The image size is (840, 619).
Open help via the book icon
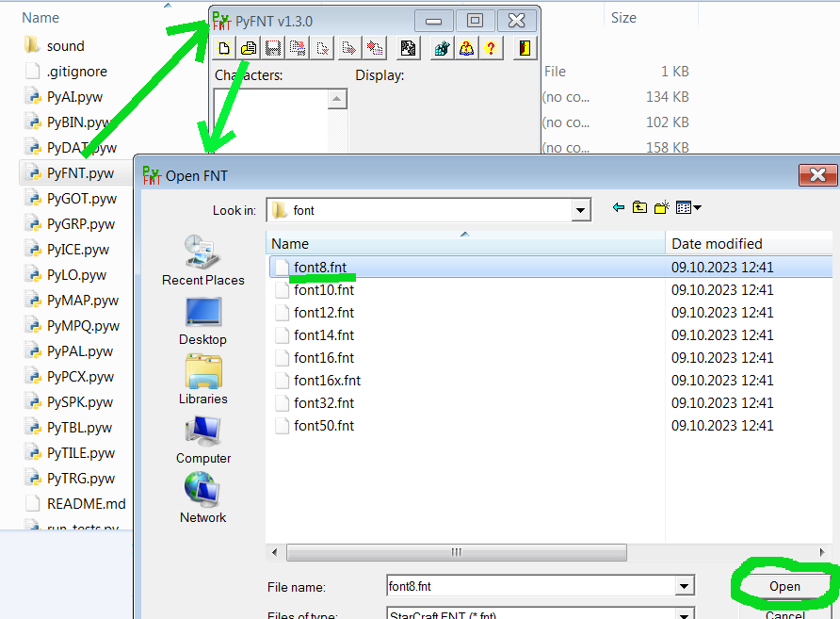coord(466,48)
